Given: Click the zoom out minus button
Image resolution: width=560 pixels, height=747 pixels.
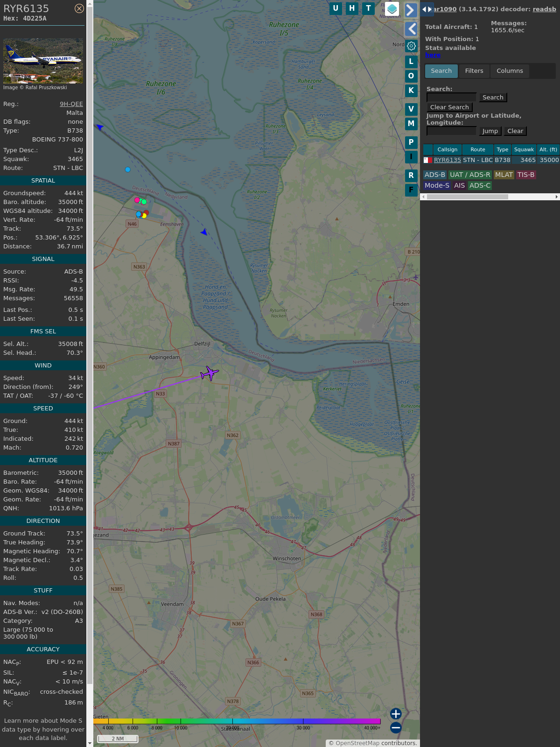Looking at the screenshot, I should [396, 727].
